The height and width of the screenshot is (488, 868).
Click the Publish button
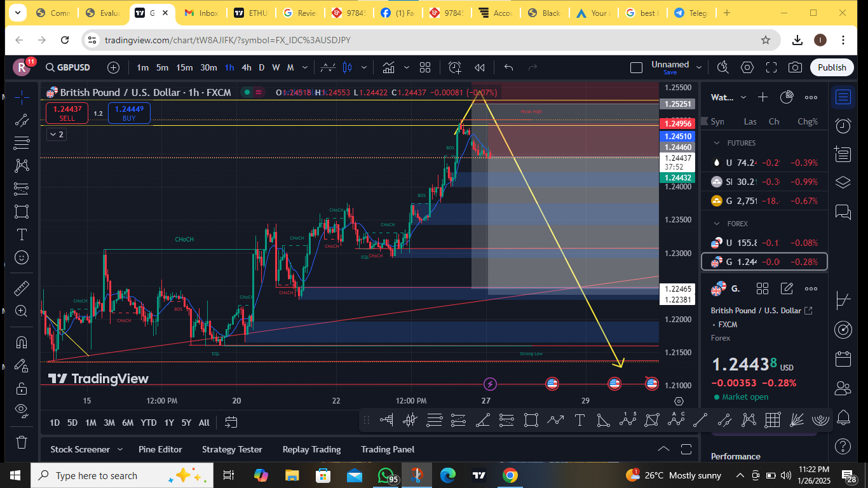(x=832, y=67)
